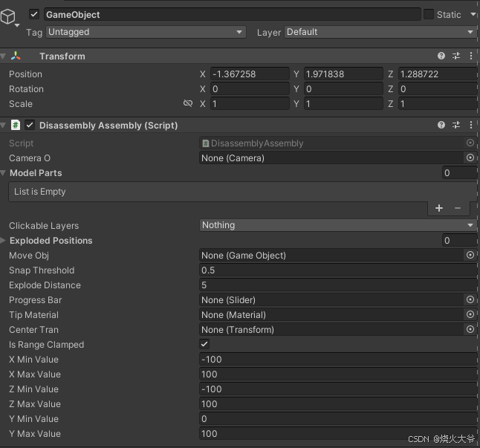Open object picker for Tip Material field
480x448 pixels.
pos(470,314)
